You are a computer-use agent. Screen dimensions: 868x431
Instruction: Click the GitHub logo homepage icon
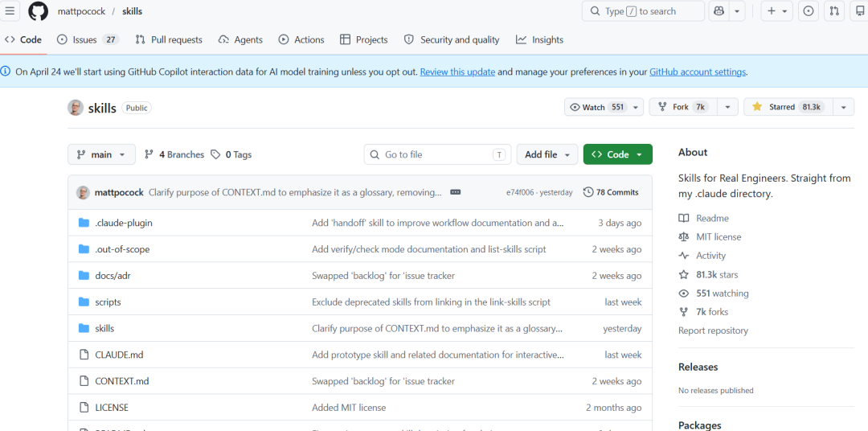[x=39, y=11]
